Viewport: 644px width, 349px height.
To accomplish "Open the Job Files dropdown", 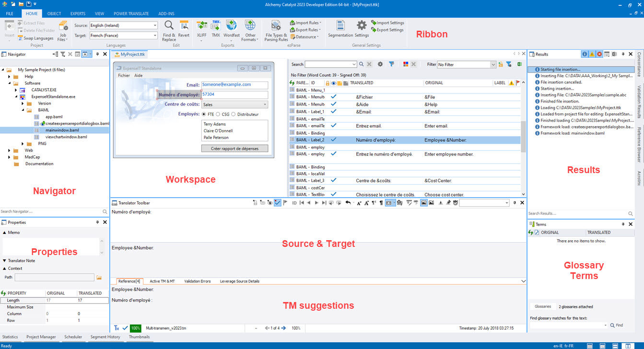I will point(63,31).
